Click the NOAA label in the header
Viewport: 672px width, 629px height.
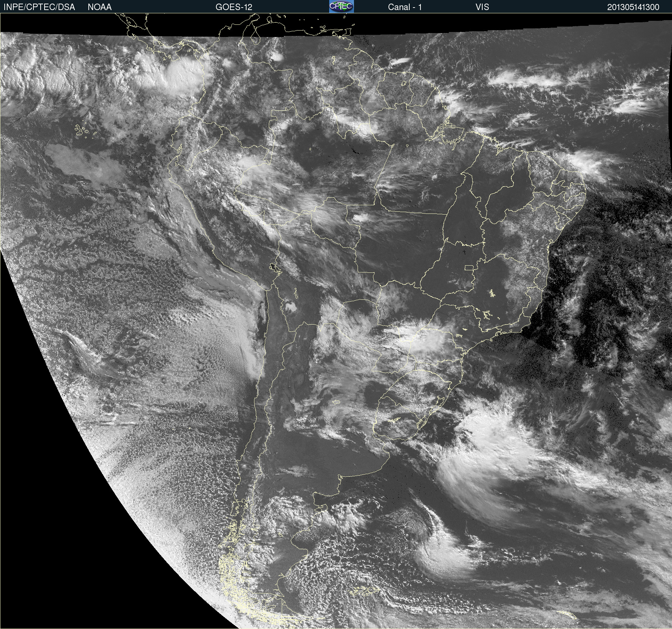100,7
